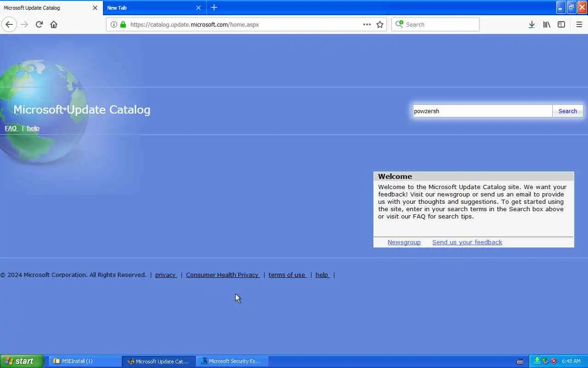Click the search engine icon in toolbar Search box
This screenshot has width=588, height=368.
tap(399, 24)
